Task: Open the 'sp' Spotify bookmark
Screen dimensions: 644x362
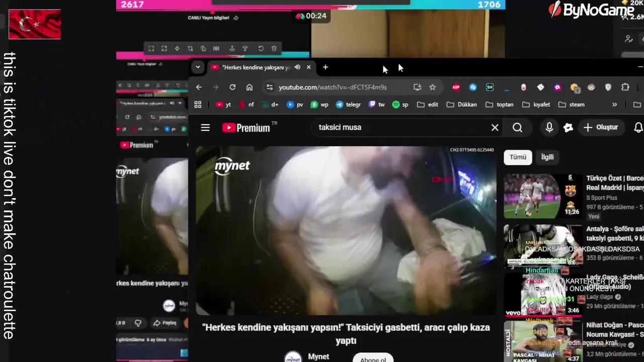Action: pyautogui.click(x=400, y=105)
